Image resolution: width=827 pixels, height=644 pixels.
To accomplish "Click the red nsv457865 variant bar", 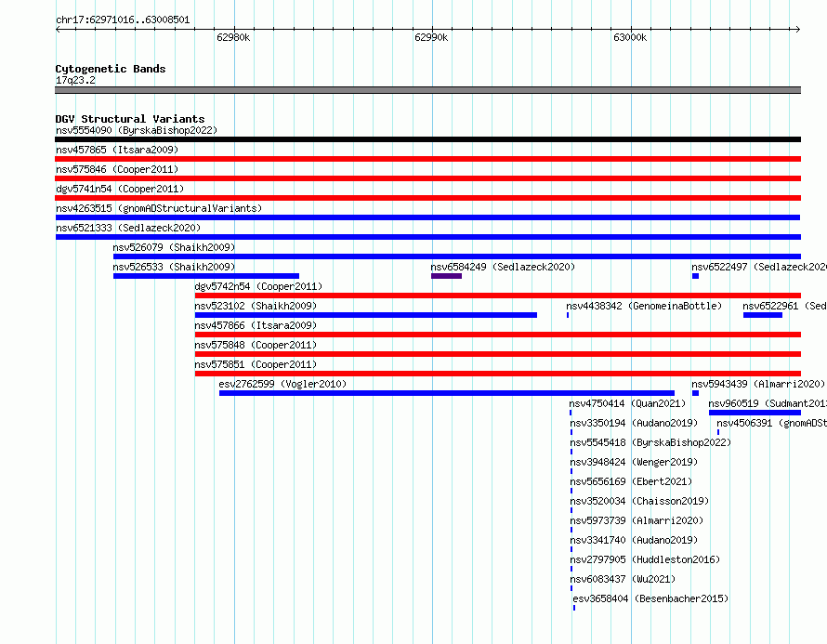I will coord(427,159).
